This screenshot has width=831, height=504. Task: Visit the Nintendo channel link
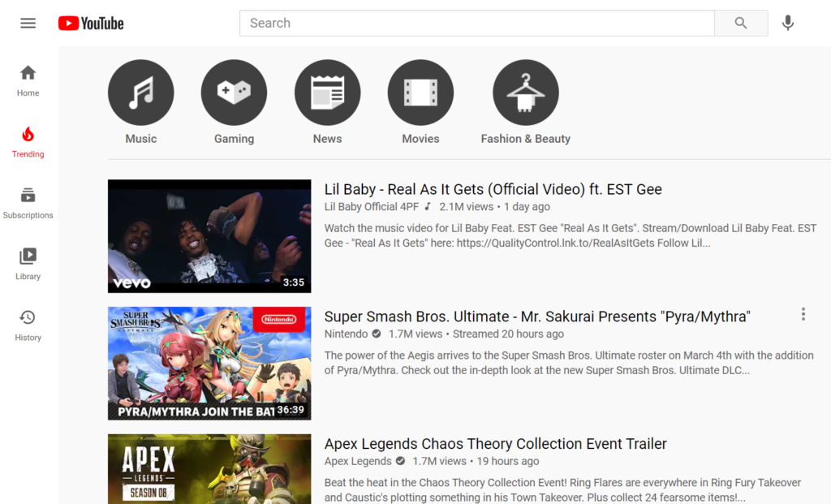tap(346, 334)
